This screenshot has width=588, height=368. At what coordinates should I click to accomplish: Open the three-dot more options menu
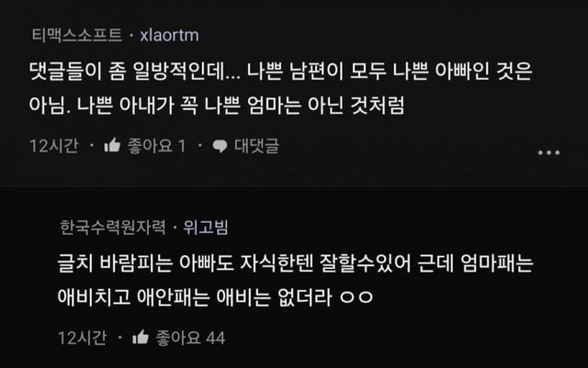click(x=548, y=152)
